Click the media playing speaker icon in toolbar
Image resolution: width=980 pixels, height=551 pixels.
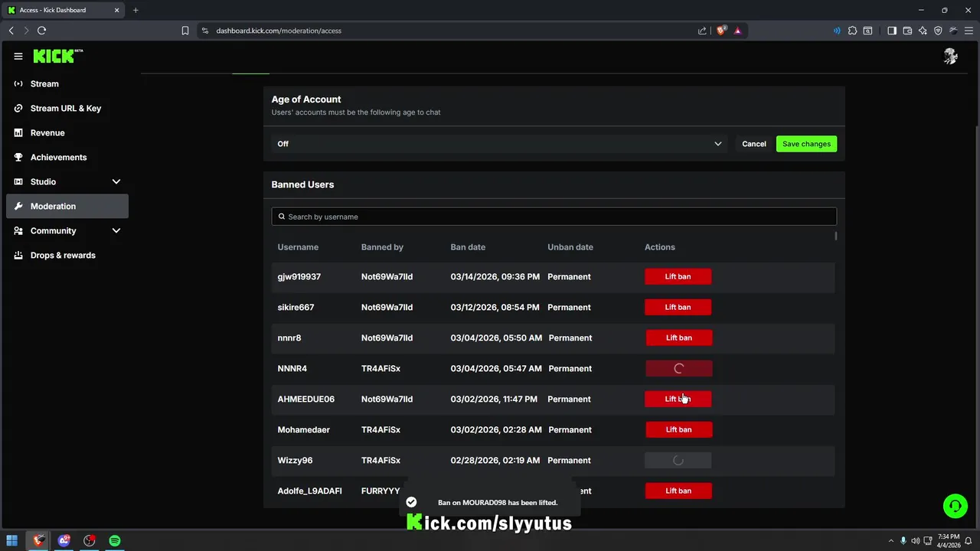(837, 31)
